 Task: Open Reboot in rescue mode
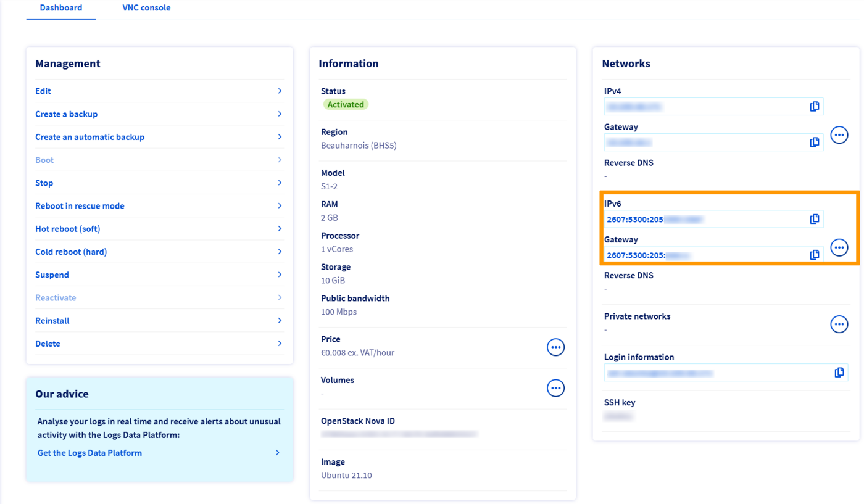click(80, 206)
